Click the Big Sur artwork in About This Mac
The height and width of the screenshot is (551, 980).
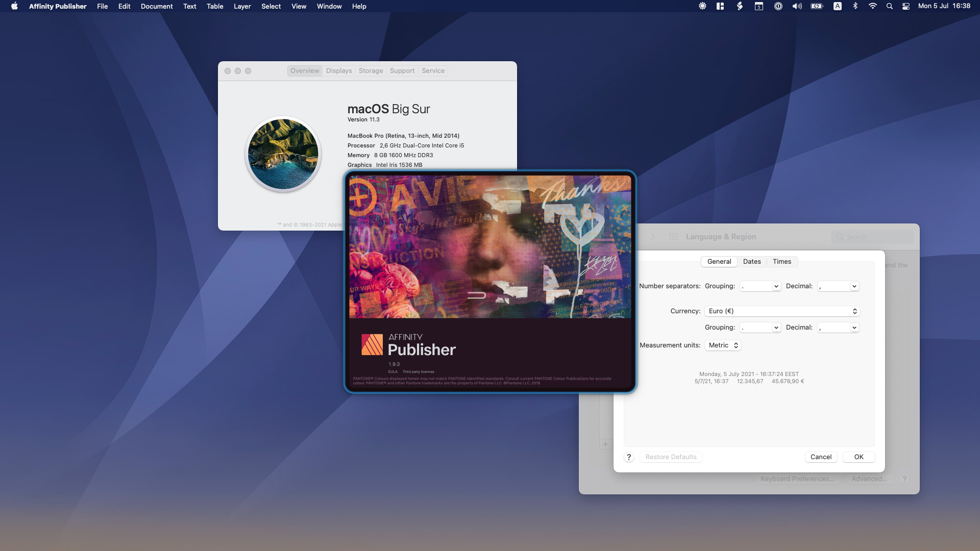[283, 154]
